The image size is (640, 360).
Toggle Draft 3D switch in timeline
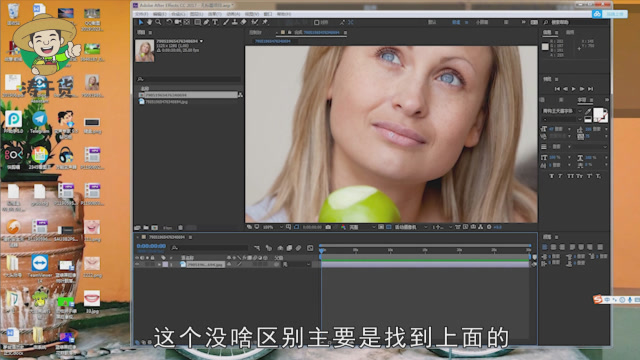(269, 248)
